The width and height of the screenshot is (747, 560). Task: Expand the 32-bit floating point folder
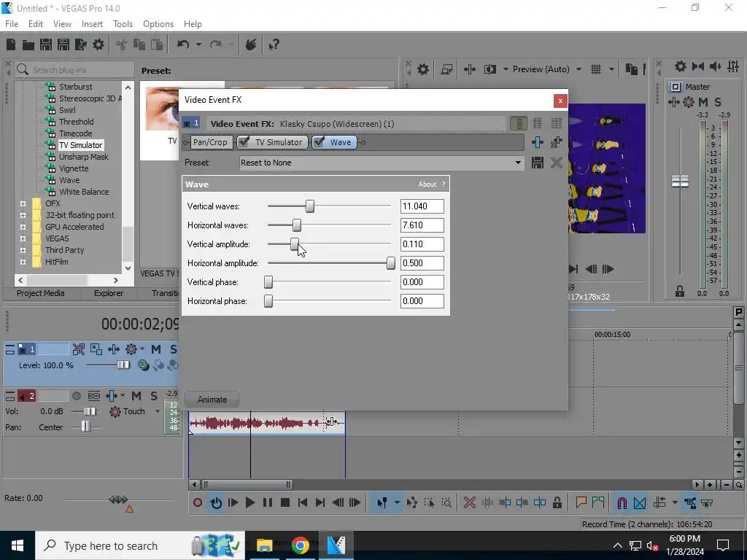pyautogui.click(x=23, y=215)
